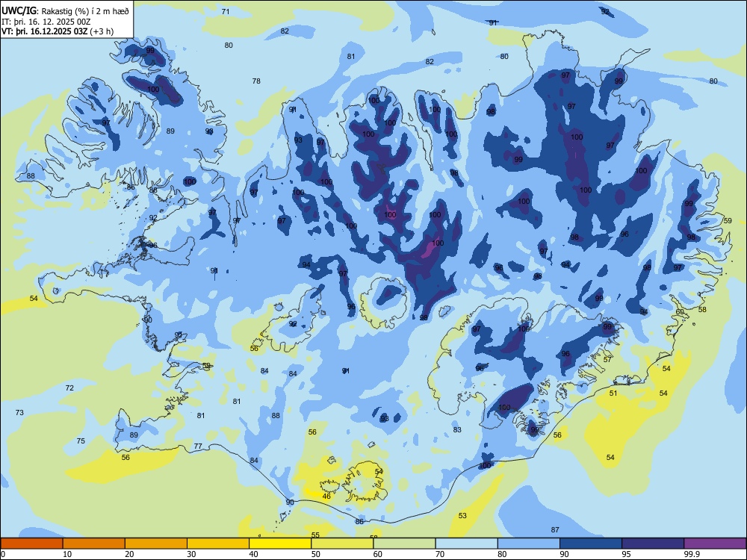Select the '51' humidity value near the coast
Viewport: 747px width, 560px height.
pyautogui.click(x=613, y=393)
